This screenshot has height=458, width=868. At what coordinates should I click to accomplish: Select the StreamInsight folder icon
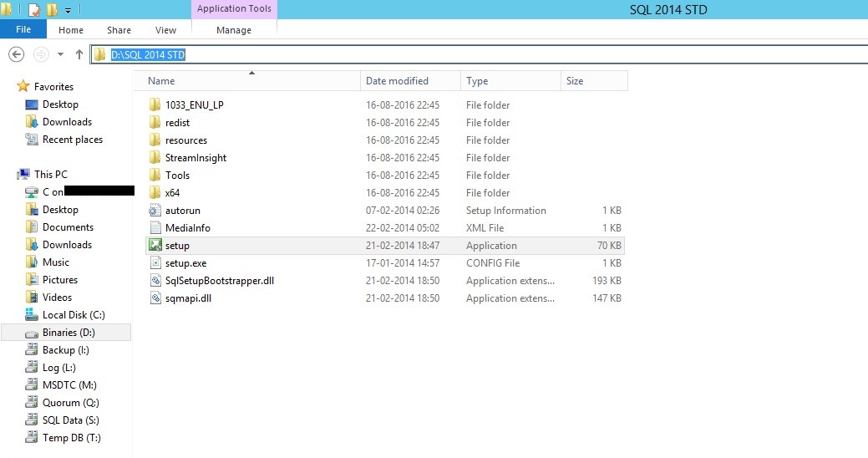[x=155, y=158]
